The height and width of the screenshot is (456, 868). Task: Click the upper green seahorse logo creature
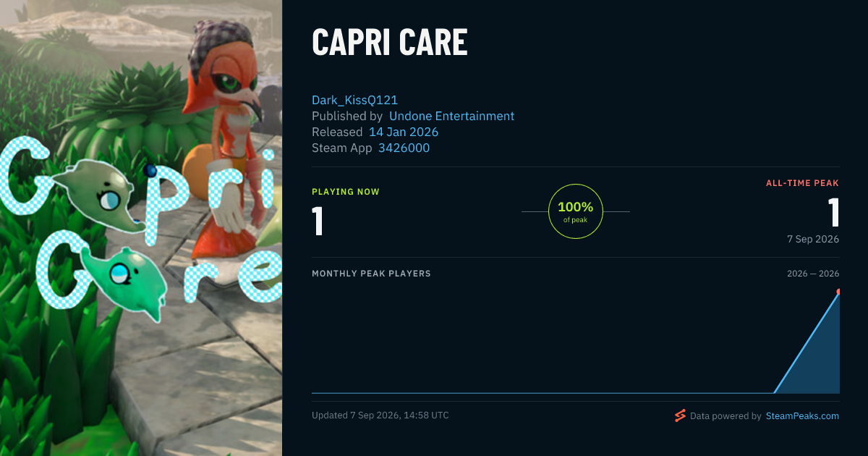(103, 195)
